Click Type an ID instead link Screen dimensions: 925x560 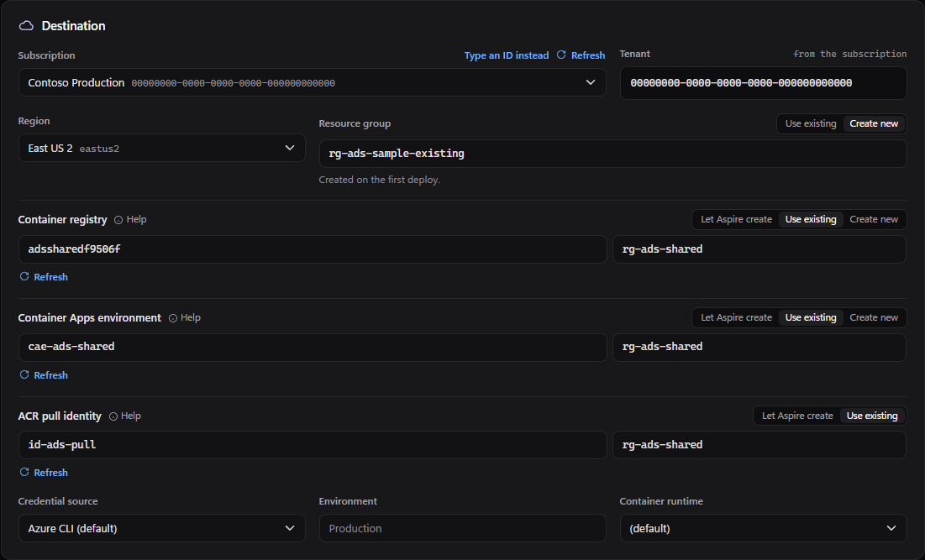[x=506, y=55]
